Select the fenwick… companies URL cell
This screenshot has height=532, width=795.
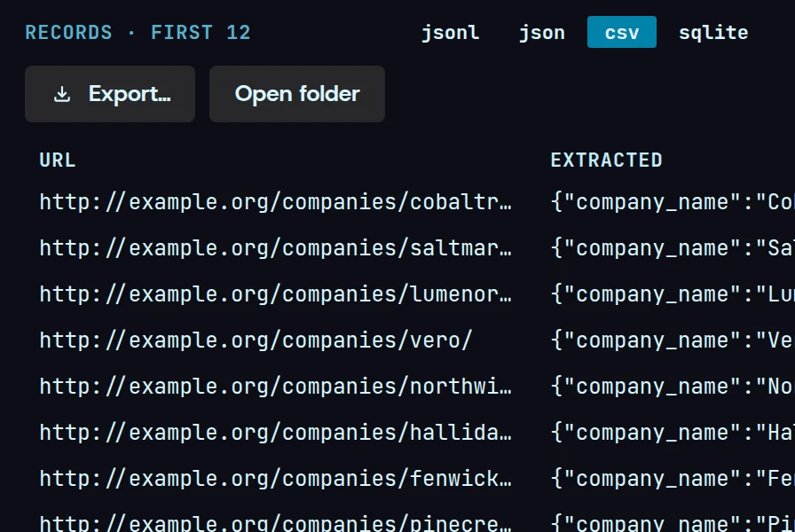pos(276,479)
